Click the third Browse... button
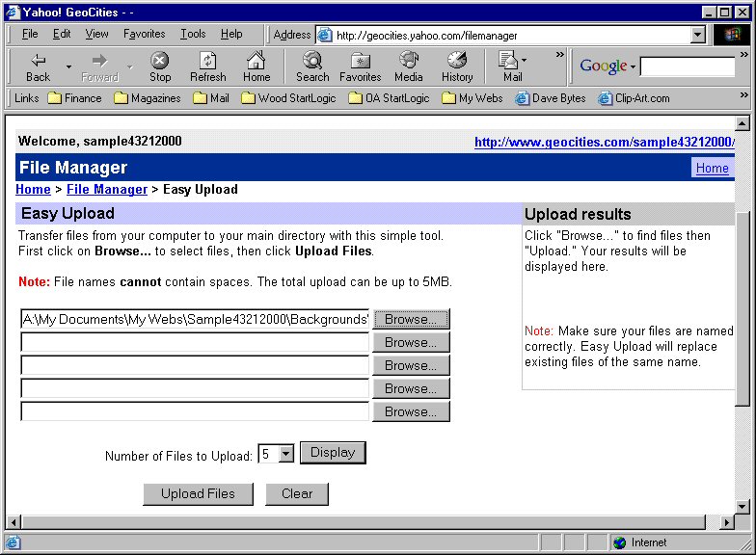Image resolution: width=756 pixels, height=555 pixels. (411, 365)
